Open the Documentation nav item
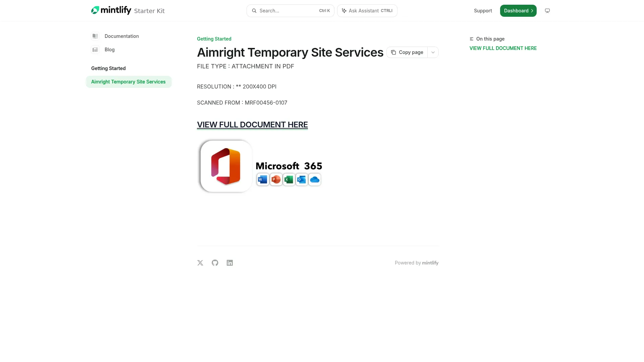This screenshot has width=644, height=362. [122, 36]
